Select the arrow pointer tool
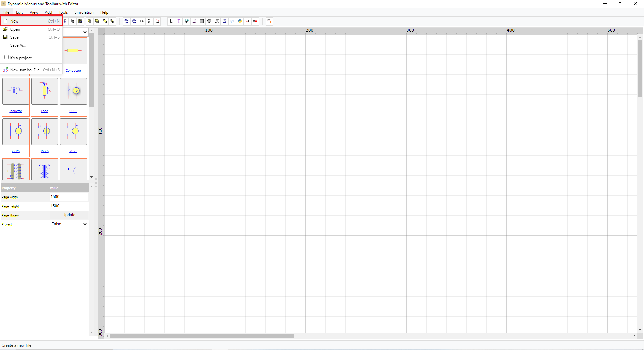The image size is (644, 350). pyautogui.click(x=171, y=21)
